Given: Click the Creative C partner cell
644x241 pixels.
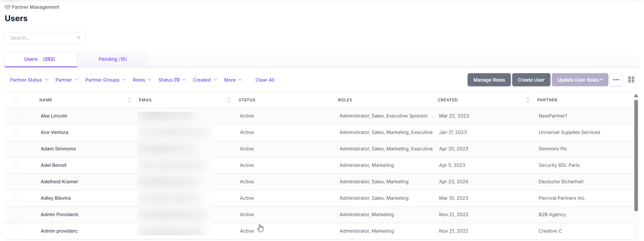Looking at the screenshot, I should click(x=550, y=231).
